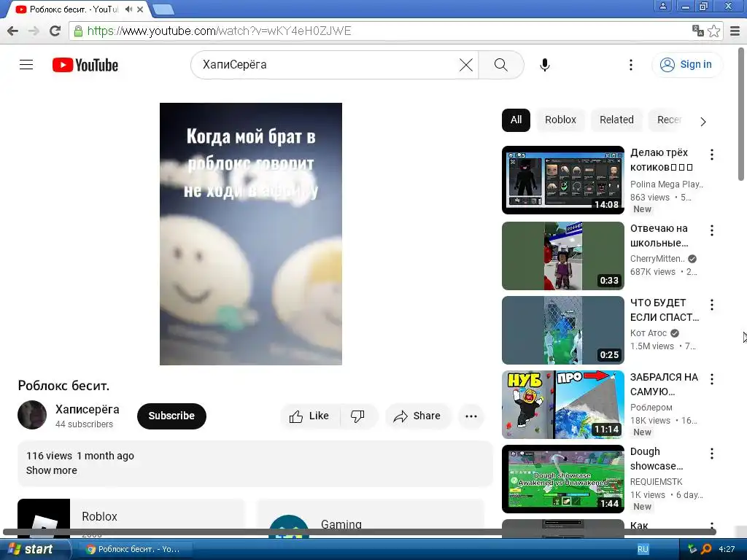
Task: Click the YouTube search input field
Action: pos(329,65)
